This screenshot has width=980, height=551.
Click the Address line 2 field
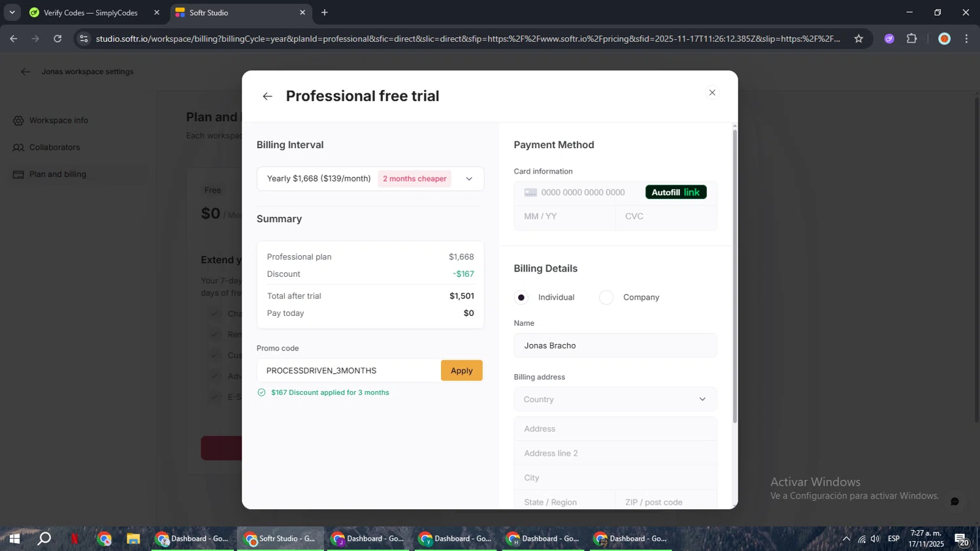(x=615, y=453)
